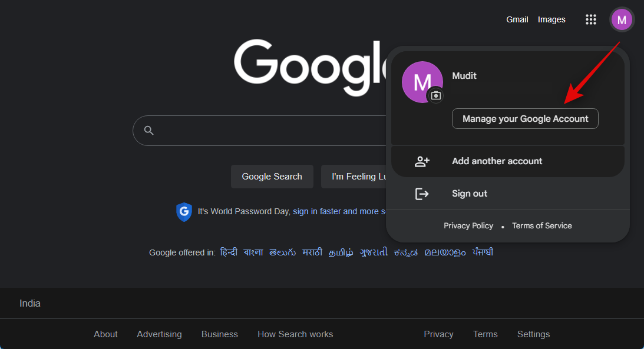Viewport: 644px width, 349px height.
Task: Open the Privacy footer link
Action: point(438,334)
